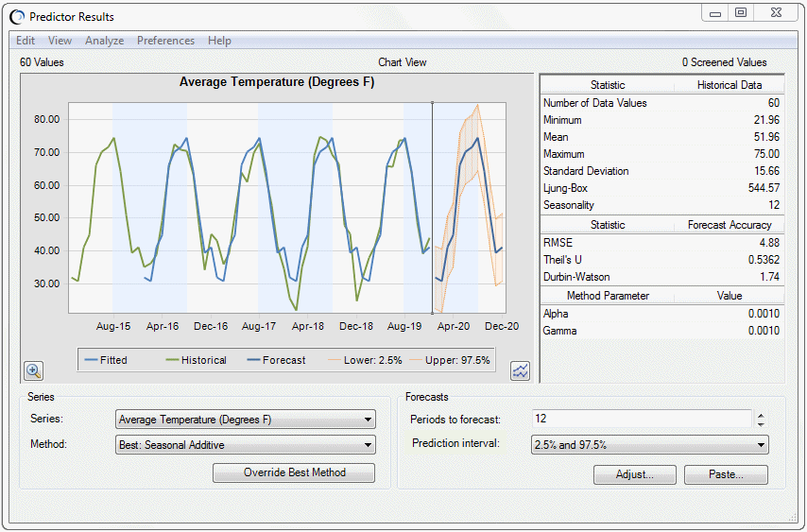Screen dimensions: 807x532
Task: Click the Adjust... button
Action: click(x=635, y=474)
